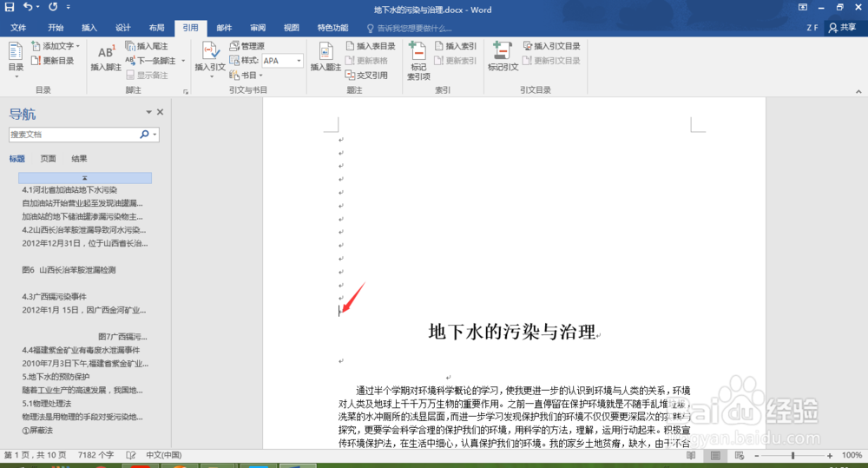Open customize quick access toolbar dropdown
868x468 pixels.
(x=68, y=7)
